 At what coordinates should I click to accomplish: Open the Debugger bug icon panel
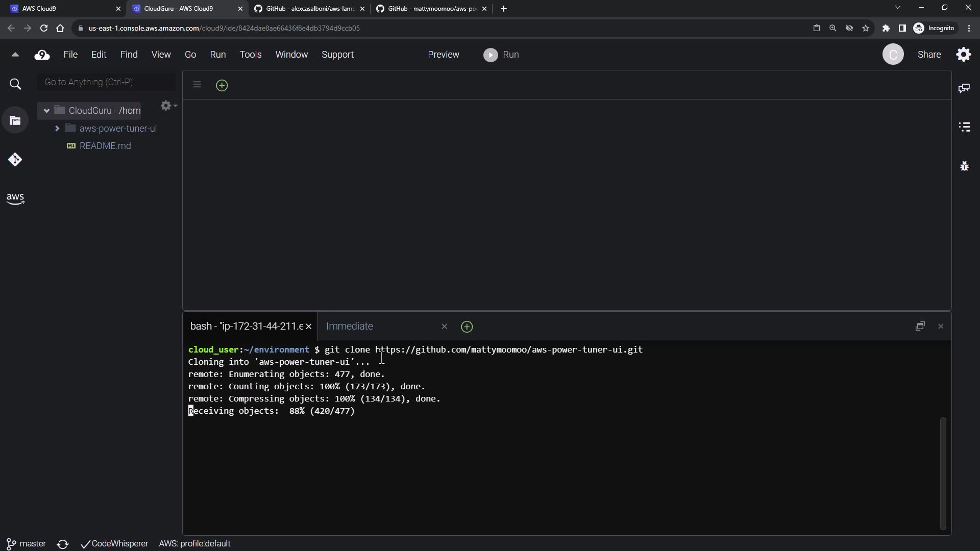click(x=964, y=166)
